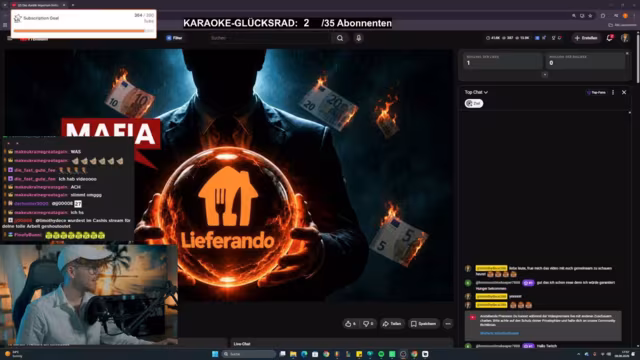
Task: Click the Windows taskbar Suche search box
Action: click(249, 354)
